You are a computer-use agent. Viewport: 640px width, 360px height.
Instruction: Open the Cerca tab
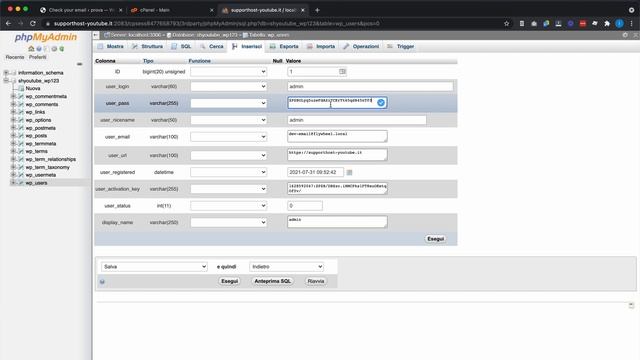click(x=212, y=47)
